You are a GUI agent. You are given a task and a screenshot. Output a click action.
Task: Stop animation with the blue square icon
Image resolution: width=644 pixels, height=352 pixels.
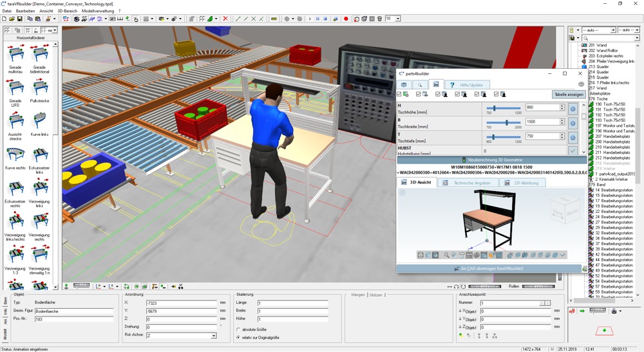325,19
